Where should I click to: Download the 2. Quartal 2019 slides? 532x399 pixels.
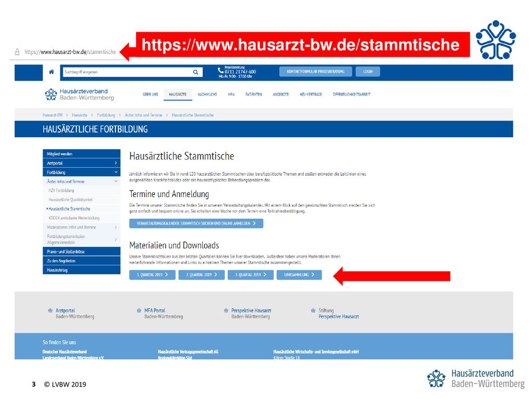tap(202, 275)
